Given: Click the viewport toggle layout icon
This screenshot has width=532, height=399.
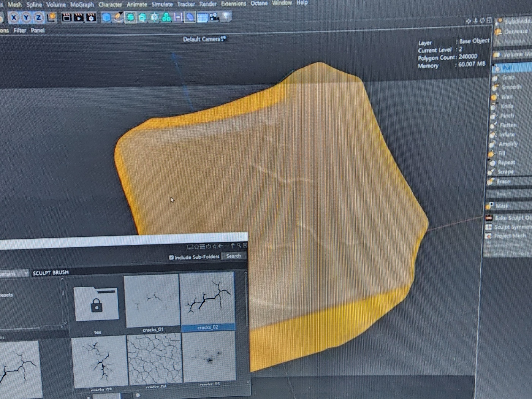Looking at the screenshot, I should 489,20.
